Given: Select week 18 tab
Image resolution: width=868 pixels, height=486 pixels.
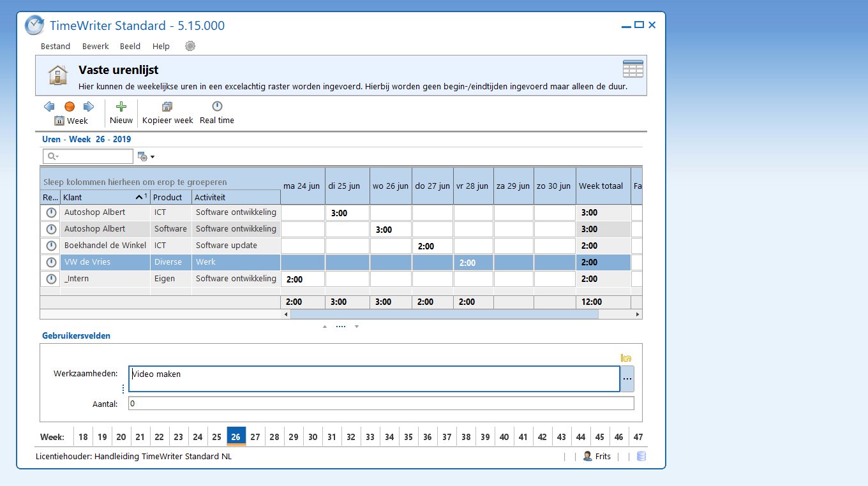Looking at the screenshot, I should [x=83, y=437].
